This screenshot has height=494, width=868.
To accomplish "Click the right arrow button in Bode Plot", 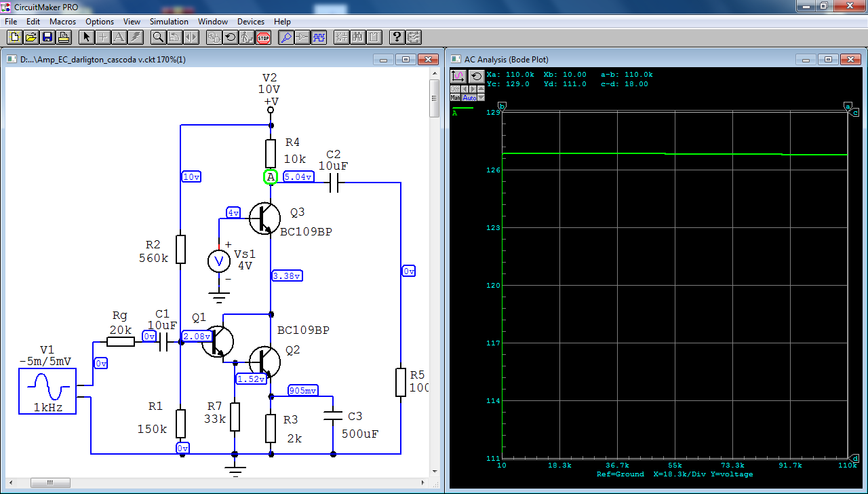I will pyautogui.click(x=473, y=89).
